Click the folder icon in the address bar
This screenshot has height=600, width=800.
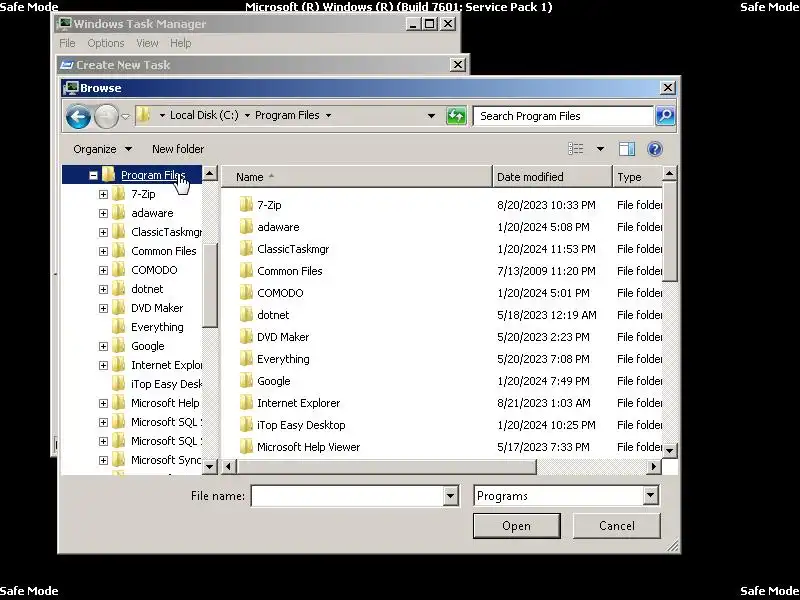point(143,115)
